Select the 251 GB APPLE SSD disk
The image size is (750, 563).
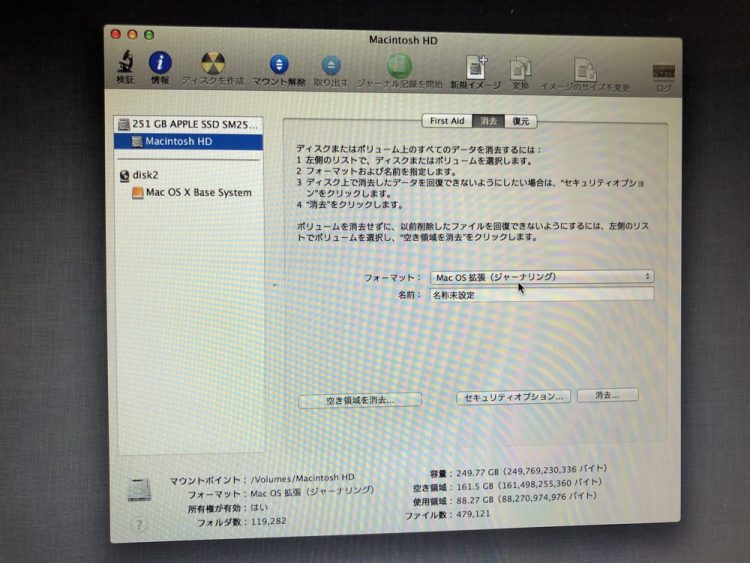pyautogui.click(x=188, y=124)
